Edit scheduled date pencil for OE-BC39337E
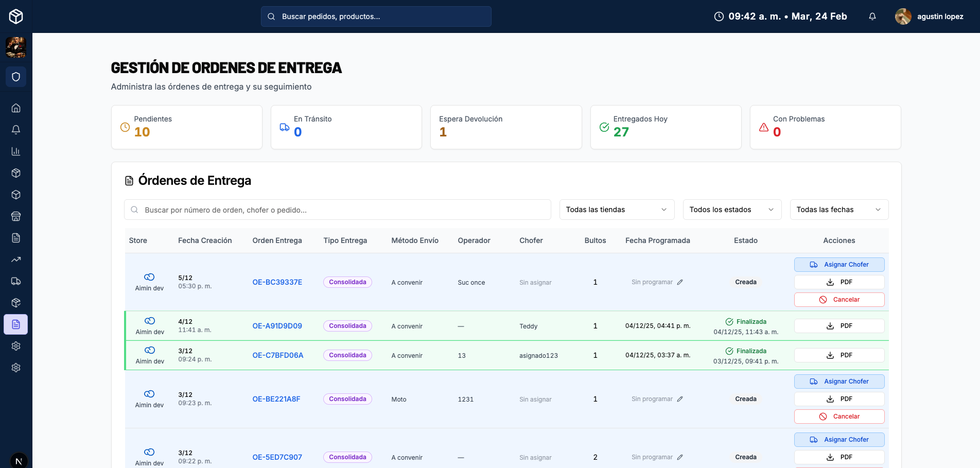This screenshot has width=980, height=468. (x=680, y=282)
